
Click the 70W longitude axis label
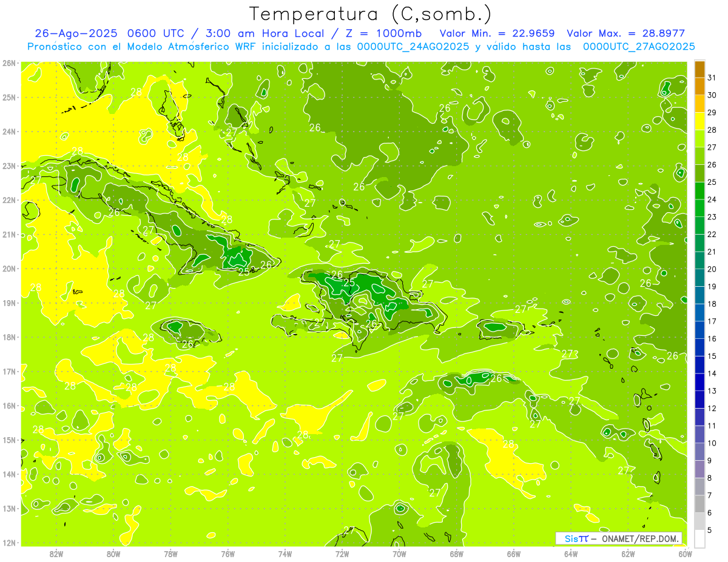tap(399, 554)
